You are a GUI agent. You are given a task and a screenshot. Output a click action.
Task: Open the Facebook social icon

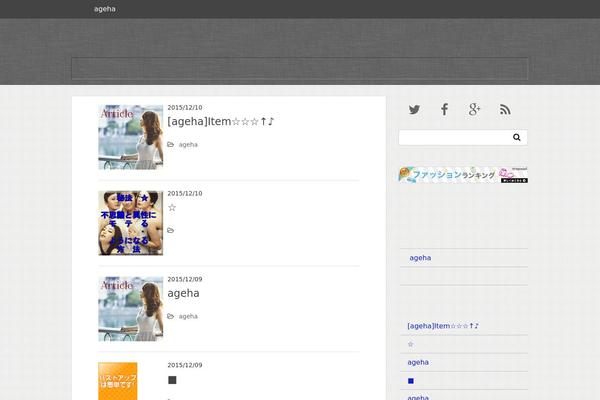(x=444, y=109)
